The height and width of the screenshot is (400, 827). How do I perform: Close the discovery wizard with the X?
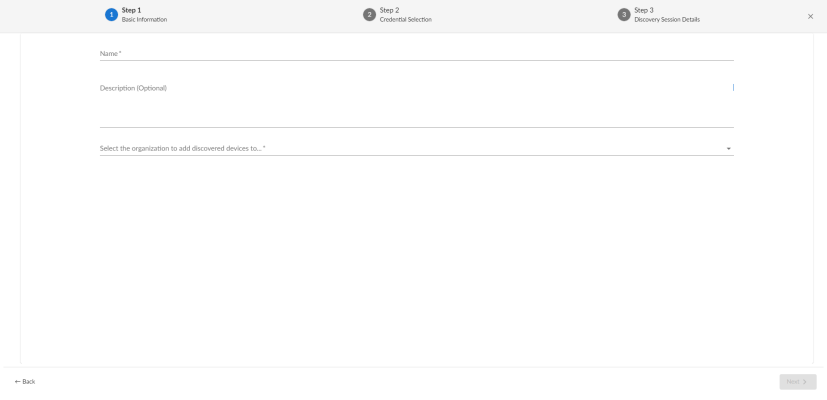coord(810,16)
